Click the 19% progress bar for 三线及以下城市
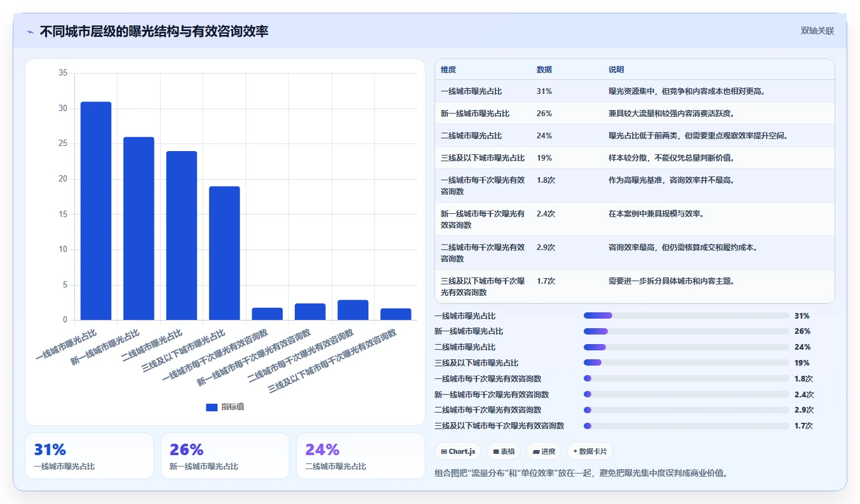The height and width of the screenshot is (504, 860). pyautogui.click(x=687, y=362)
